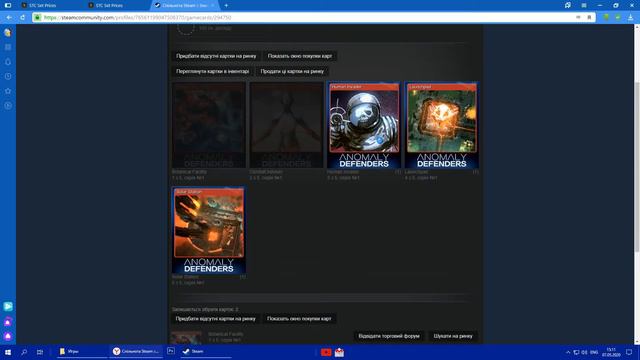The image size is (640, 360).
Task: Click upper 'Придбати відсутні картки на ринку' button
Action: click(x=216, y=56)
